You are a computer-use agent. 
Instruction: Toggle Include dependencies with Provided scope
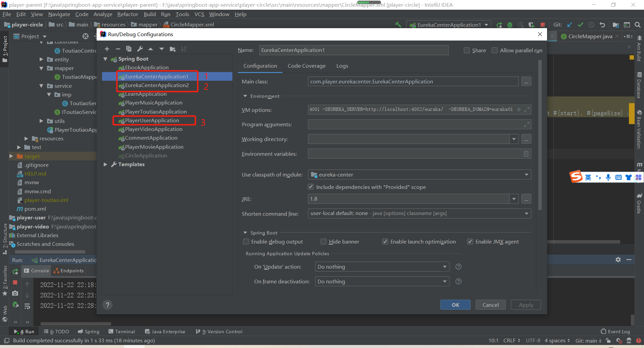(x=311, y=187)
